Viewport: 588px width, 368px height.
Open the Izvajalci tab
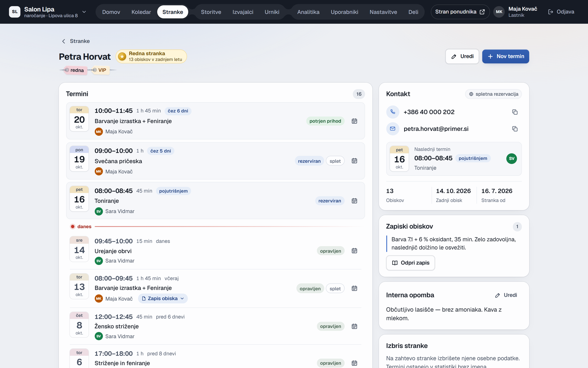pos(243,12)
